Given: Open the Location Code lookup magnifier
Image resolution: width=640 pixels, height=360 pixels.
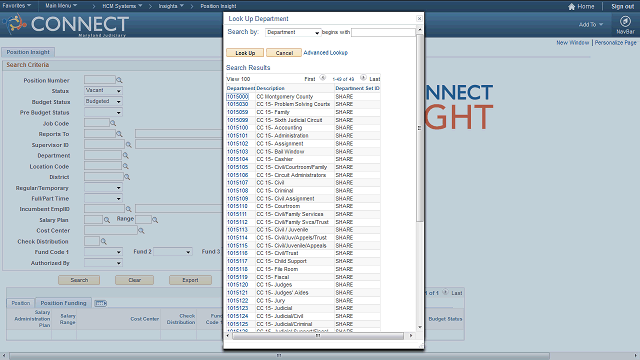Looking at the screenshot, I should click(126, 167).
